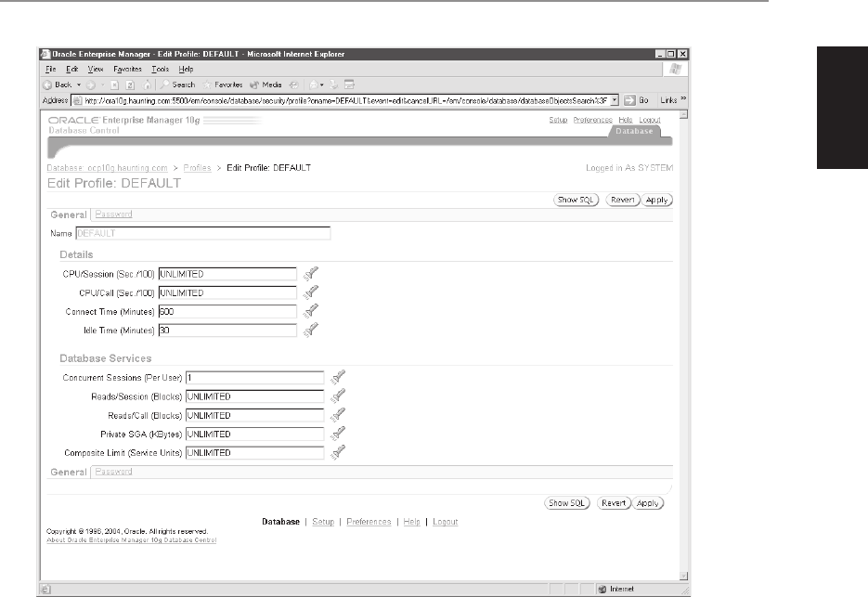Follow the Profiles breadcrumb link

point(197,168)
